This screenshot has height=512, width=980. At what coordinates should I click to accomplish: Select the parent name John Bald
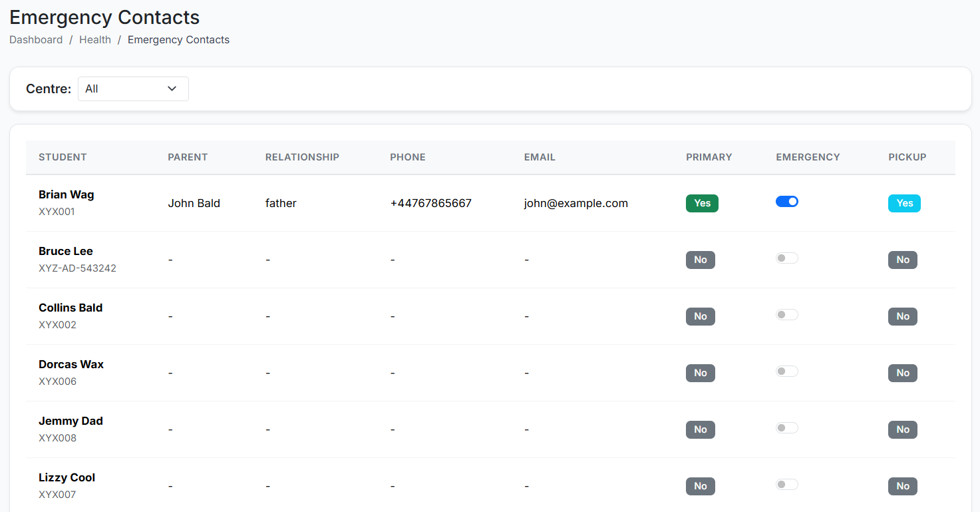pyautogui.click(x=194, y=203)
